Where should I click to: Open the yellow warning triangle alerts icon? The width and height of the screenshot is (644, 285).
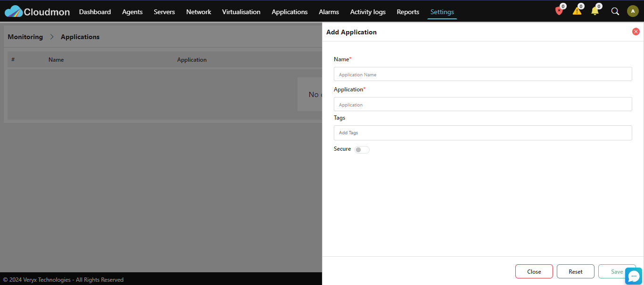coord(577,11)
